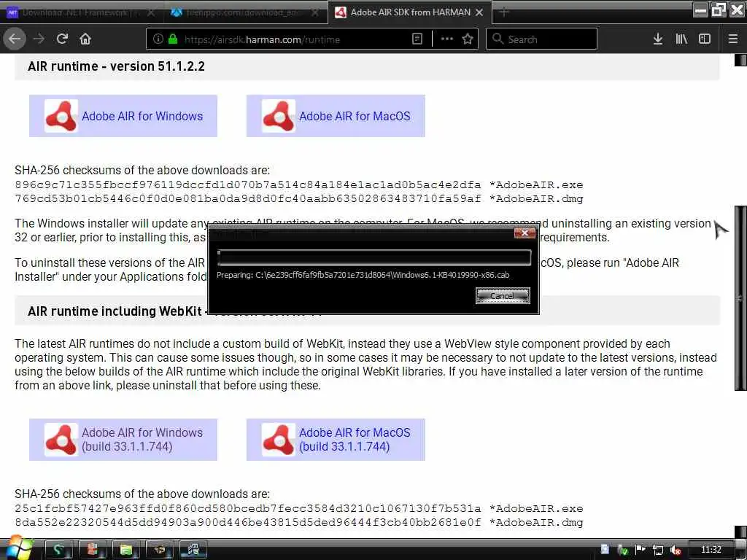Open the Windows Start menu orb

(x=18, y=548)
